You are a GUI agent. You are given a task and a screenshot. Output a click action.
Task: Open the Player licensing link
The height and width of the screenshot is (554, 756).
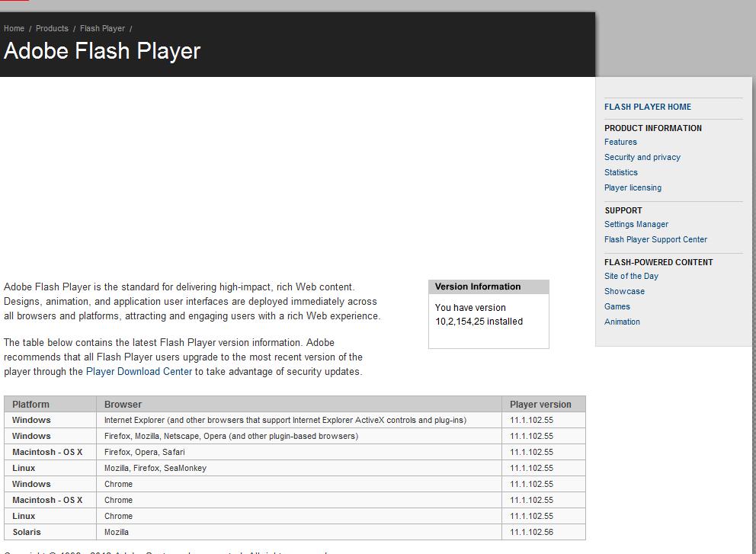click(x=633, y=187)
